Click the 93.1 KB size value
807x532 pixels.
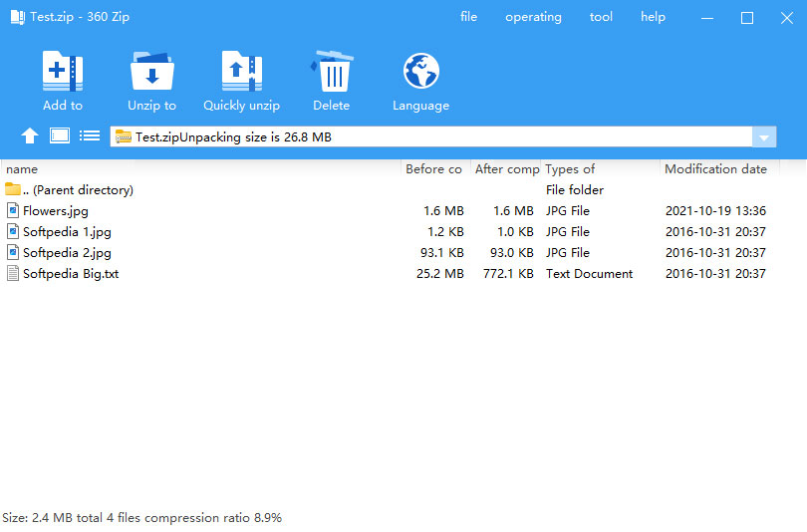442,253
